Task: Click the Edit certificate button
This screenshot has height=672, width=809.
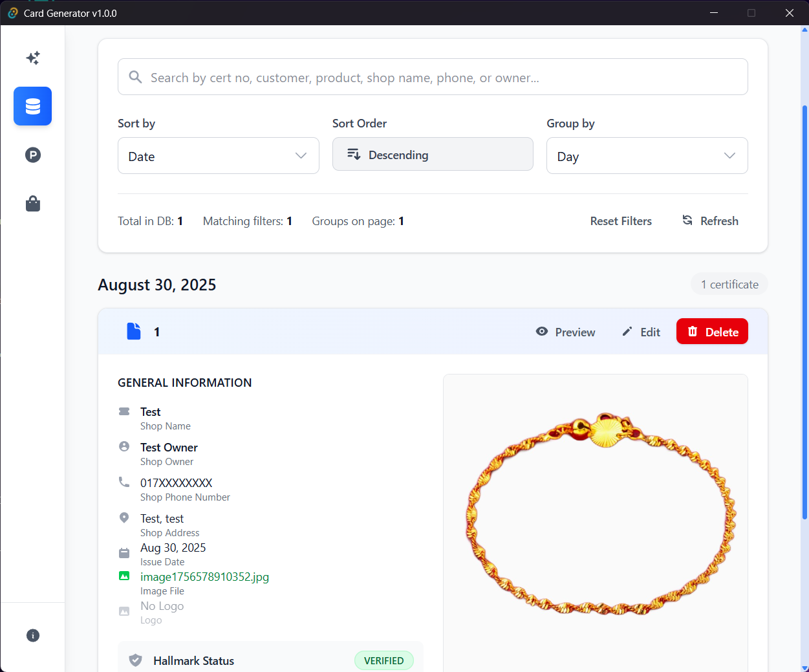Action: (x=641, y=332)
